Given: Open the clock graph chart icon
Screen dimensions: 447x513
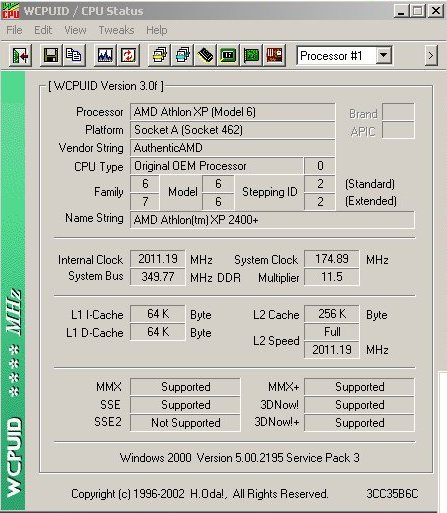Looking at the screenshot, I should 105,55.
